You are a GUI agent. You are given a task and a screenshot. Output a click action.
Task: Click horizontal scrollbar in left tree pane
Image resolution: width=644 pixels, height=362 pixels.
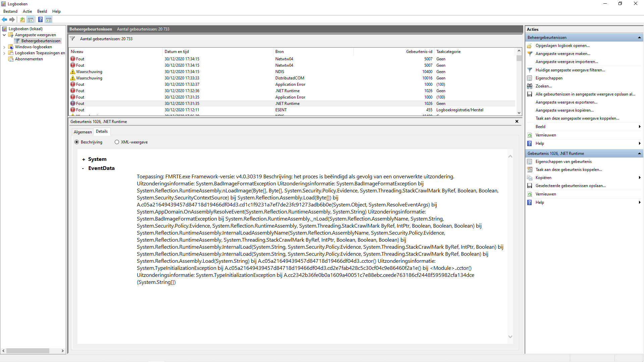[28, 351]
